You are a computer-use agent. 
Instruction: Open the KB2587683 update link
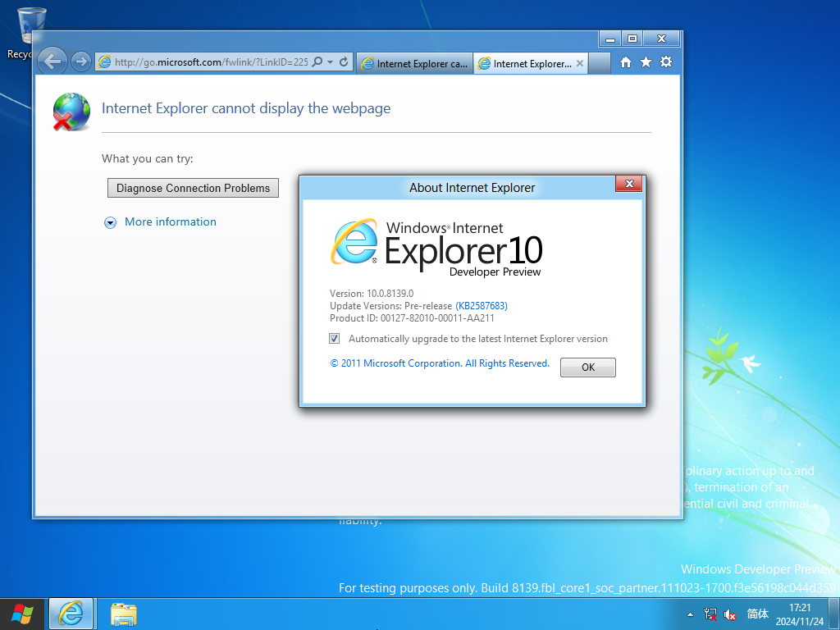click(481, 306)
